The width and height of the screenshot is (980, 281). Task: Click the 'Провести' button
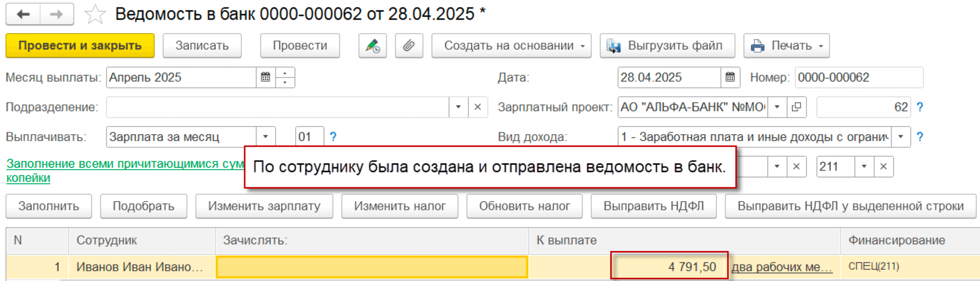tap(300, 46)
